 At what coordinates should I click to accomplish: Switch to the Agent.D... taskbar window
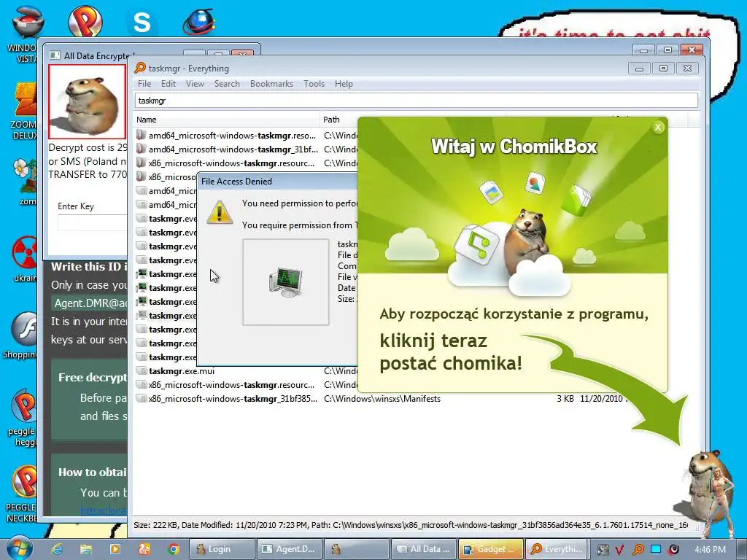[289, 549]
